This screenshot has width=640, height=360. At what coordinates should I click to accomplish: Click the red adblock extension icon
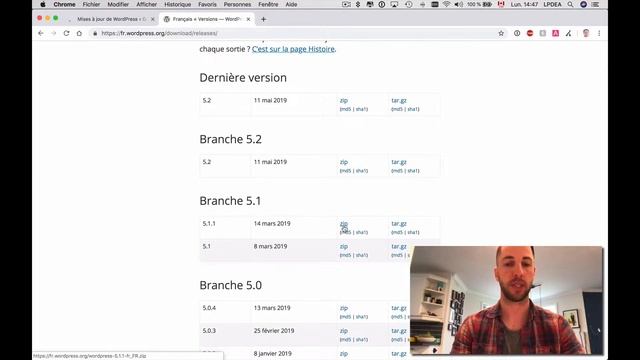click(530, 33)
